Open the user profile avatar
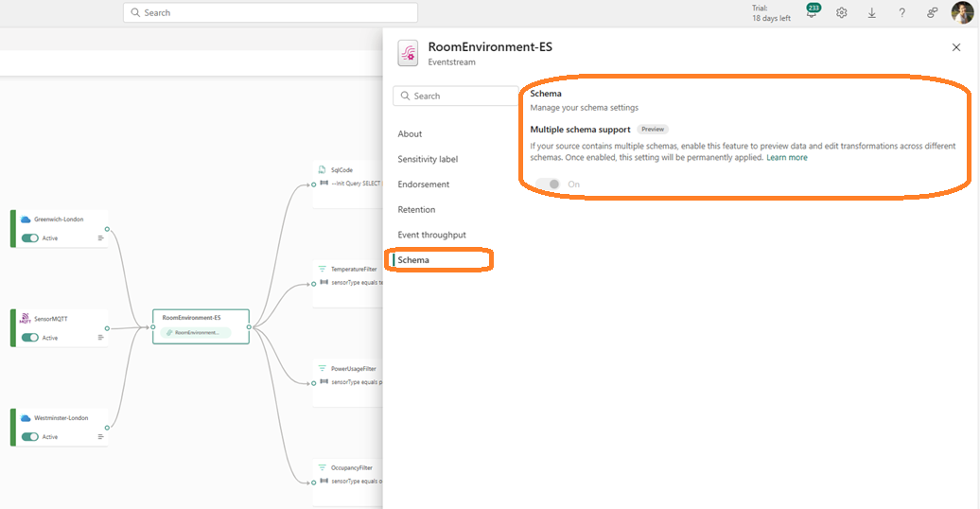The image size is (980, 509). pyautogui.click(x=963, y=12)
